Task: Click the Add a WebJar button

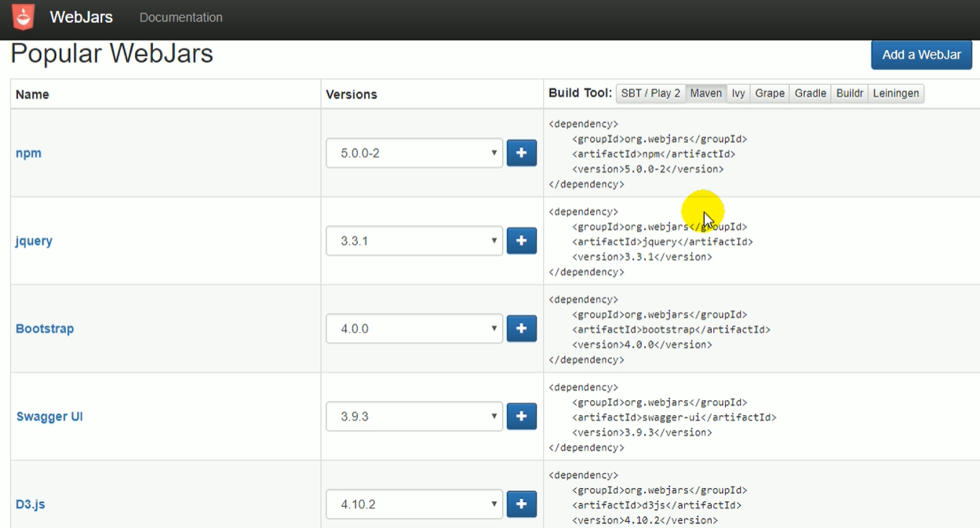Action: coord(921,55)
